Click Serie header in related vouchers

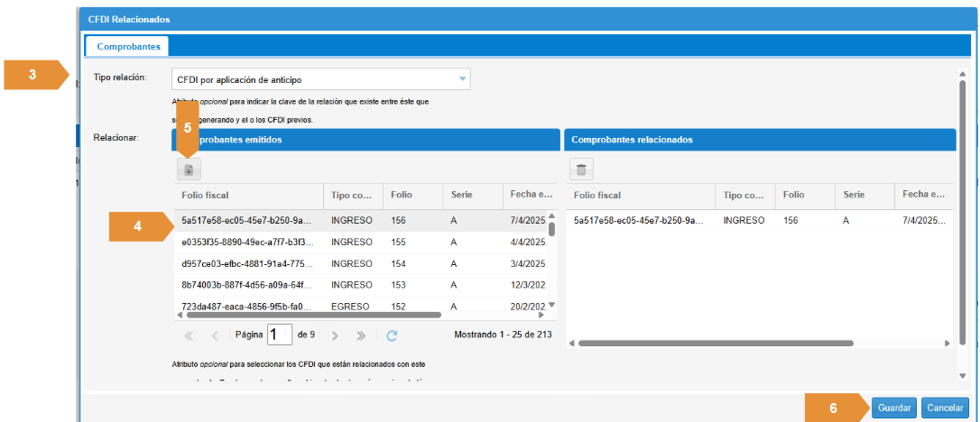[x=864, y=195]
